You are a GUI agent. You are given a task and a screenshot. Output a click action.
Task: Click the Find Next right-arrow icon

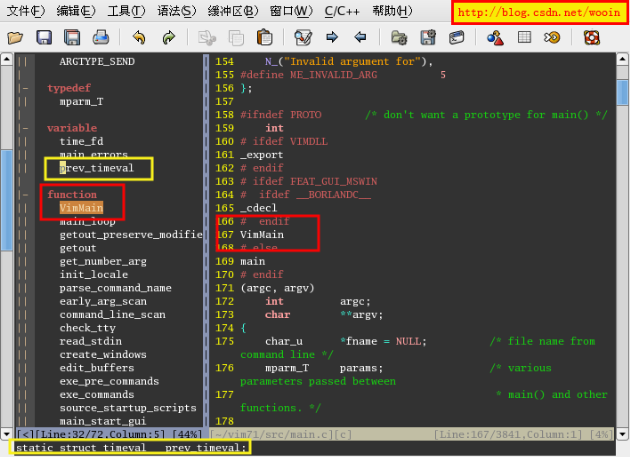click(332, 38)
